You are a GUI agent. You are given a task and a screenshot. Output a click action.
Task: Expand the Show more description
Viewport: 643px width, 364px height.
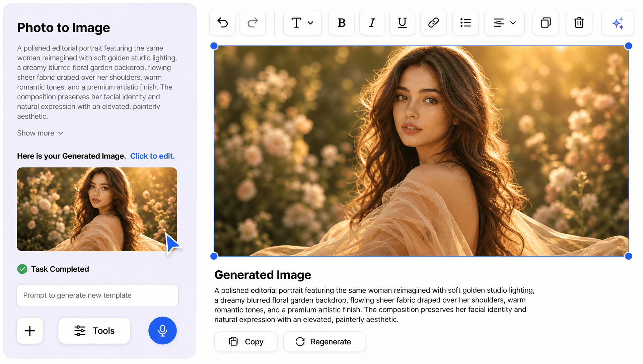tap(40, 133)
